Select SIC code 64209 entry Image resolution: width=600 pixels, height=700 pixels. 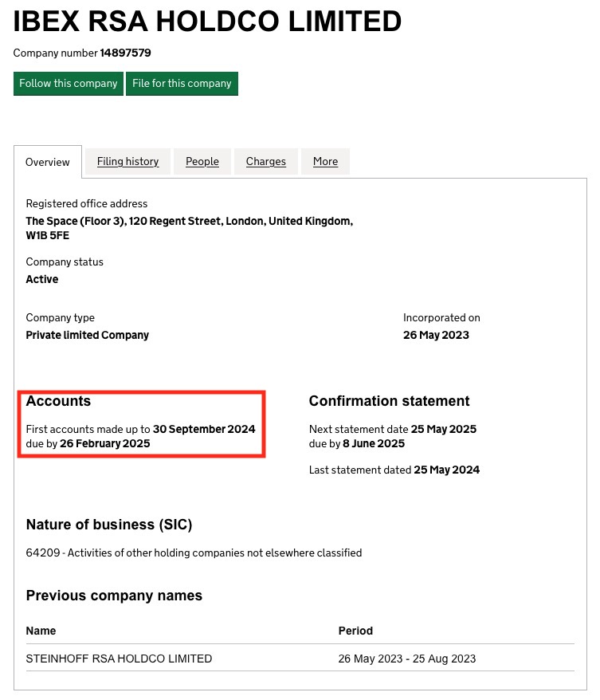click(x=194, y=553)
